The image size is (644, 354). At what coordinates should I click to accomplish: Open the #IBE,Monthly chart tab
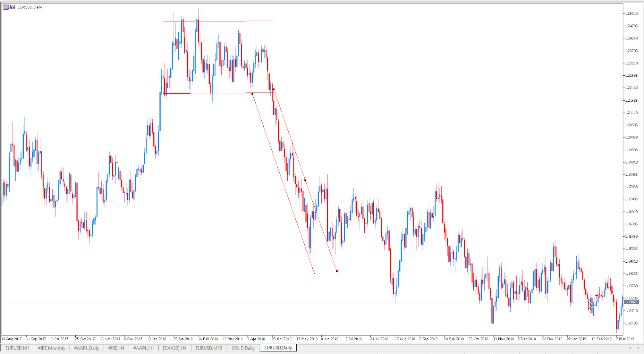52,348
